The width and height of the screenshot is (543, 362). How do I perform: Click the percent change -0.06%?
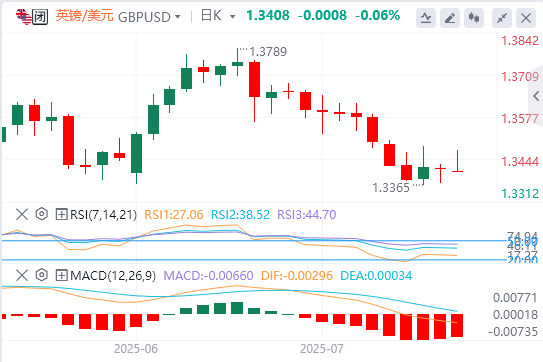[377, 16]
